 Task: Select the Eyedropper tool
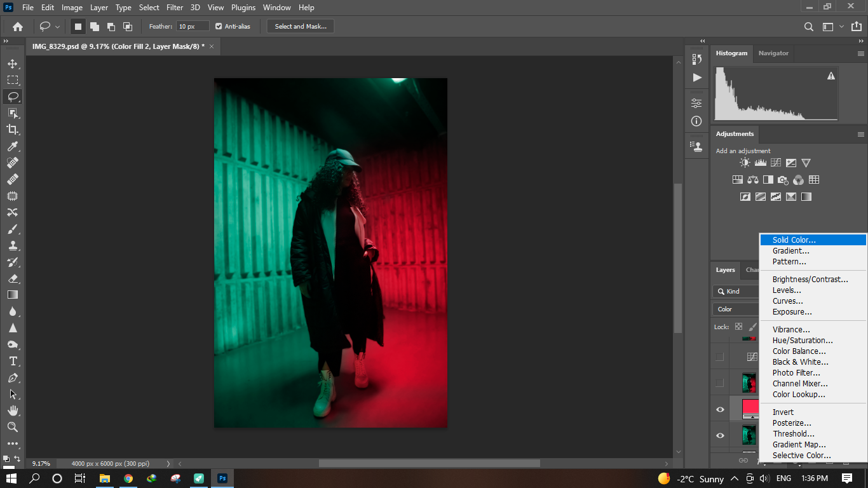pyautogui.click(x=13, y=146)
